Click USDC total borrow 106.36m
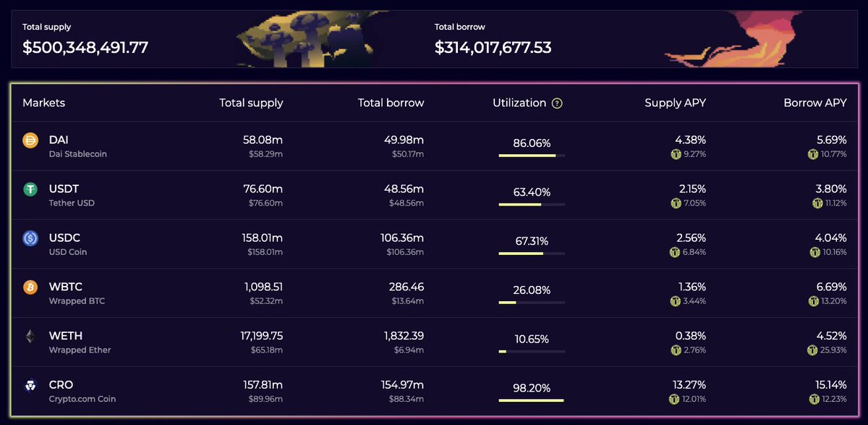 [402, 237]
